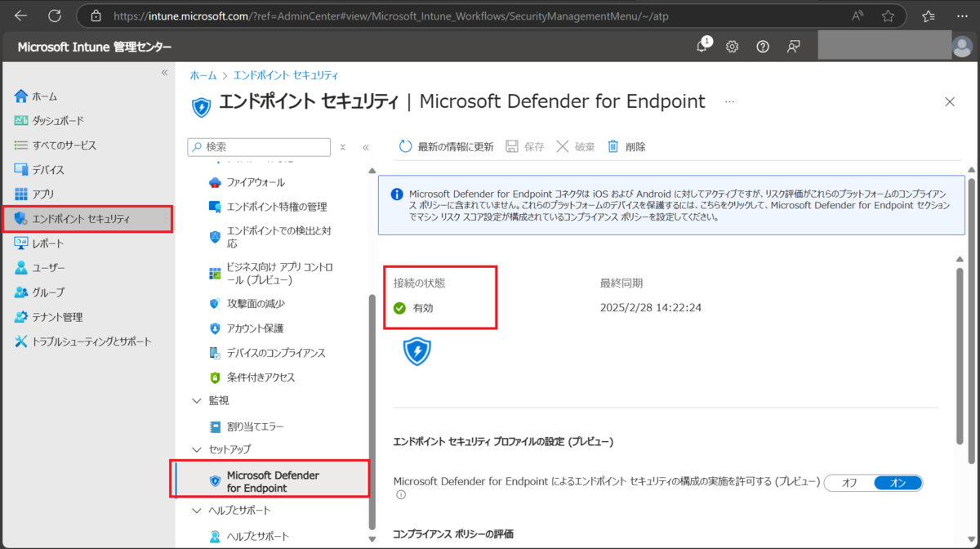
Task: Click the blue info banner about compliance policy
Action: click(671, 206)
